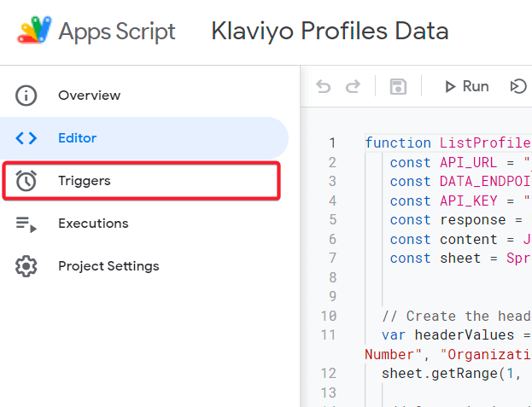Select line number 10 in code gutter
This screenshot has height=407, width=532.
[329, 317]
